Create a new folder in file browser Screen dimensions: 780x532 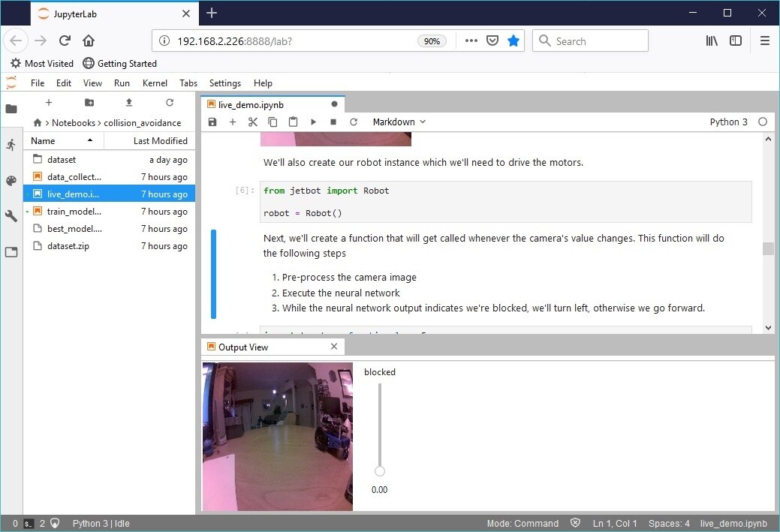[x=89, y=103]
